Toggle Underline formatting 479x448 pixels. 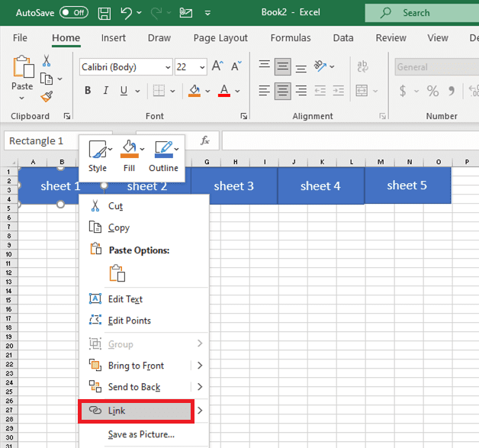pyautogui.click(x=124, y=91)
